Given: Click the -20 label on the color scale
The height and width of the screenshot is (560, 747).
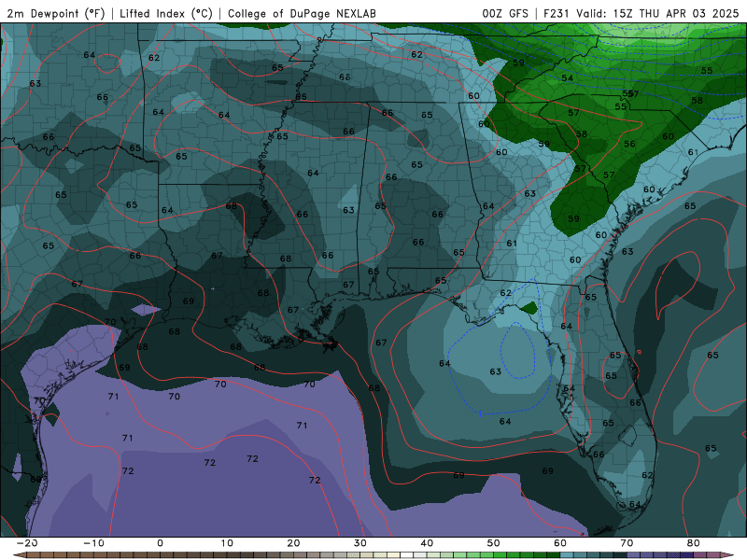Looking at the screenshot, I should pyautogui.click(x=27, y=543).
